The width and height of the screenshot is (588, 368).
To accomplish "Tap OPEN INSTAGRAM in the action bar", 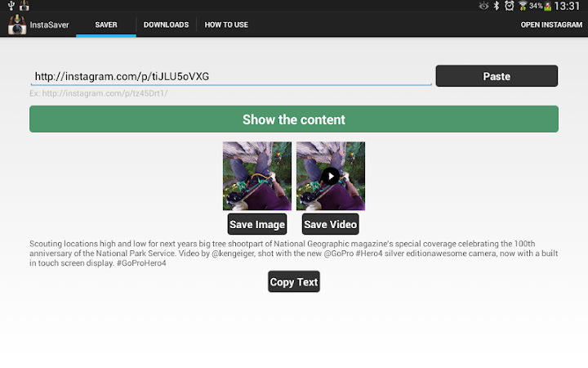I will click(x=551, y=25).
